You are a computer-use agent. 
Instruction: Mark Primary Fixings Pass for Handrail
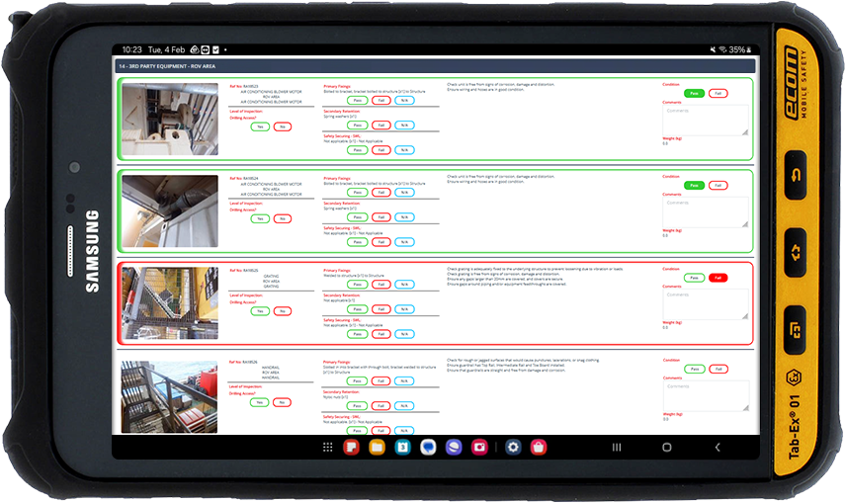pyautogui.click(x=357, y=381)
